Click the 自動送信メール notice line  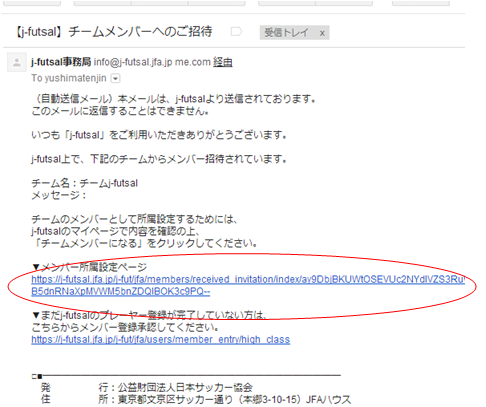[174, 99]
